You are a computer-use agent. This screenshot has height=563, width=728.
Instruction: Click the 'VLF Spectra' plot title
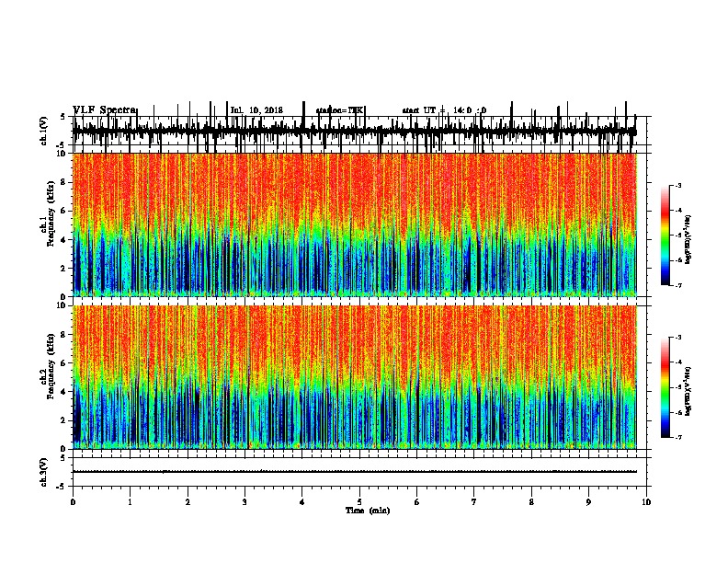pos(105,110)
